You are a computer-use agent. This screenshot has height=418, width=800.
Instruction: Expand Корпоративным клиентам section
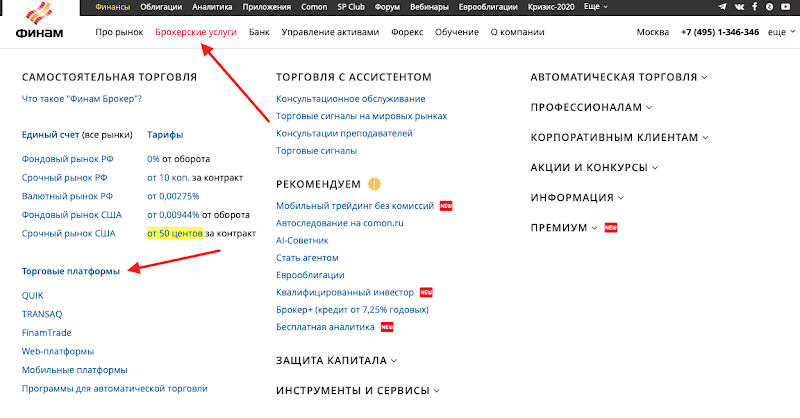[x=619, y=137]
